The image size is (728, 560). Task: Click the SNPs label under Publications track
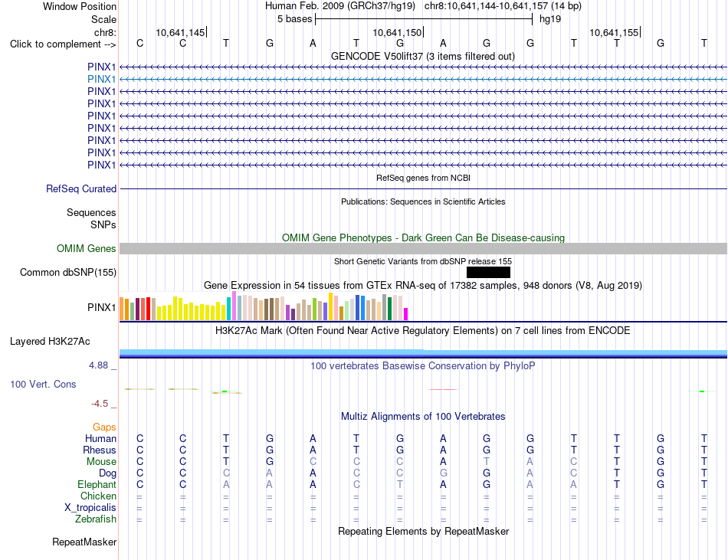103,224
